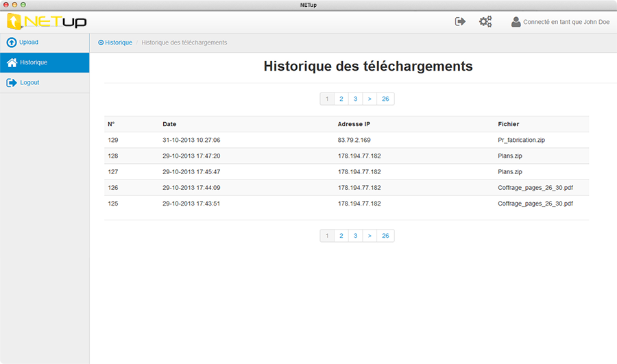Image resolution: width=617 pixels, height=364 pixels.
Task: Select the Historique sidebar menu item
Action: point(45,62)
